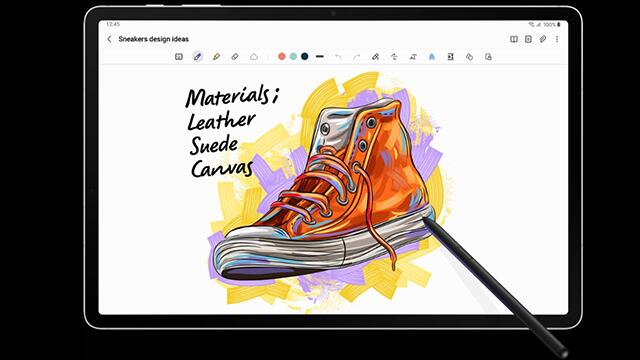Pick the dark navy pen color
The height and width of the screenshot is (360, 640).
pyautogui.click(x=304, y=56)
